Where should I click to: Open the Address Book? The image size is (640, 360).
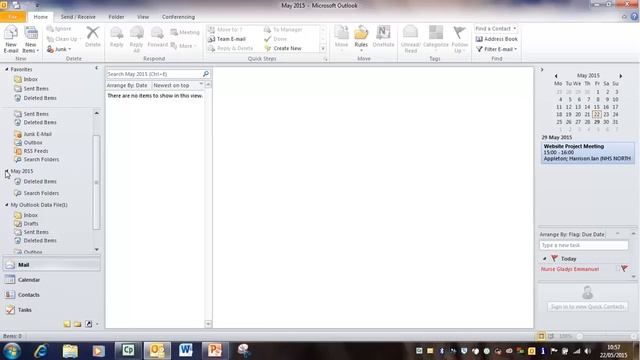point(497,39)
